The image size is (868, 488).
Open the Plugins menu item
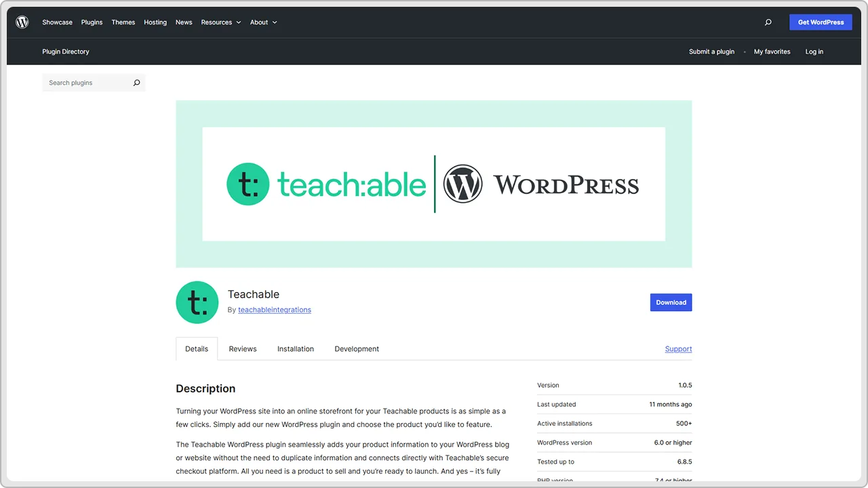point(92,22)
